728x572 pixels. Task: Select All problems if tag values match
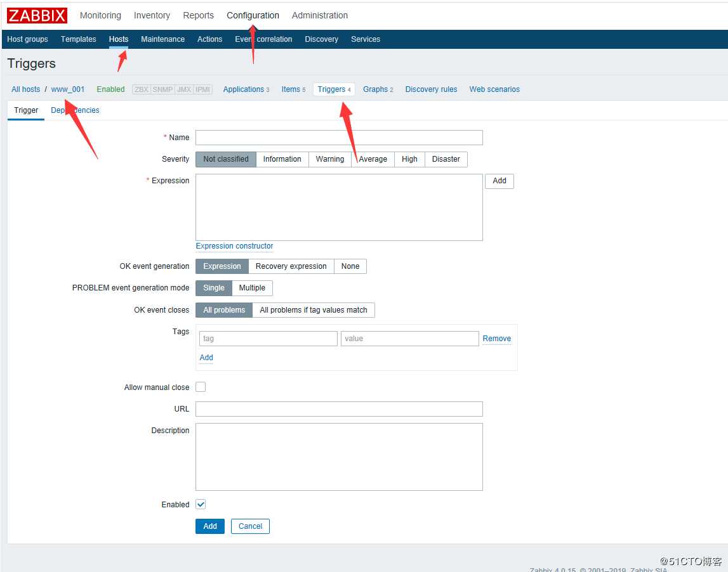click(314, 310)
